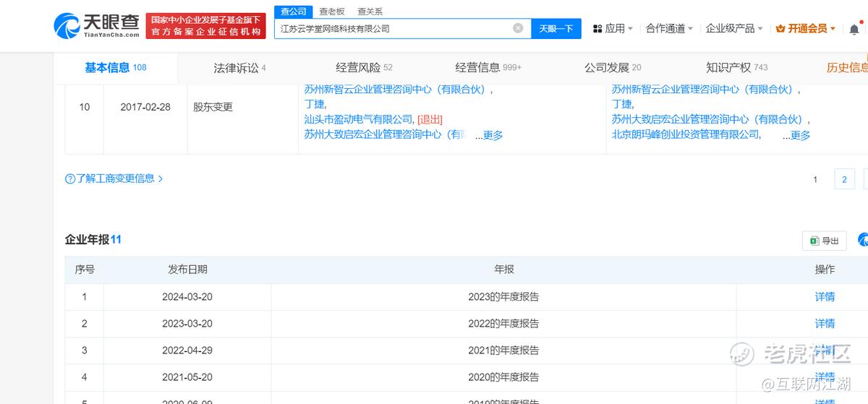Image resolution: width=868 pixels, height=404 pixels.
Task: Click the TianYanCha logo
Action: coord(97,26)
